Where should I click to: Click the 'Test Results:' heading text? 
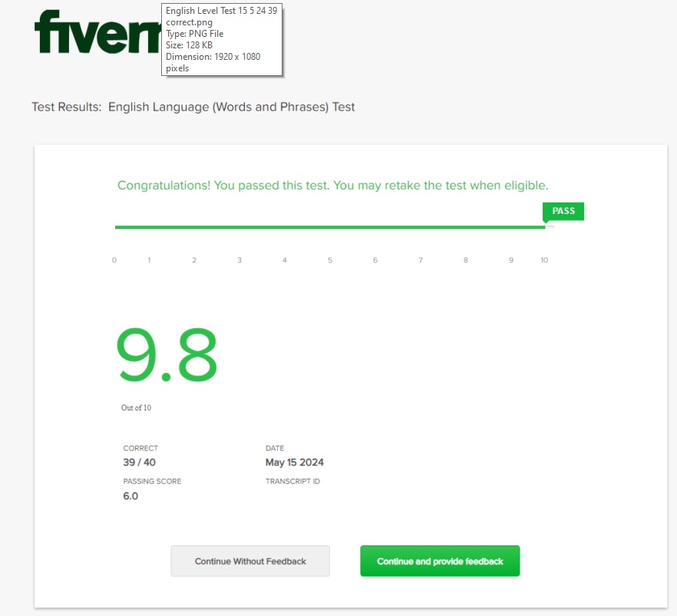67,107
